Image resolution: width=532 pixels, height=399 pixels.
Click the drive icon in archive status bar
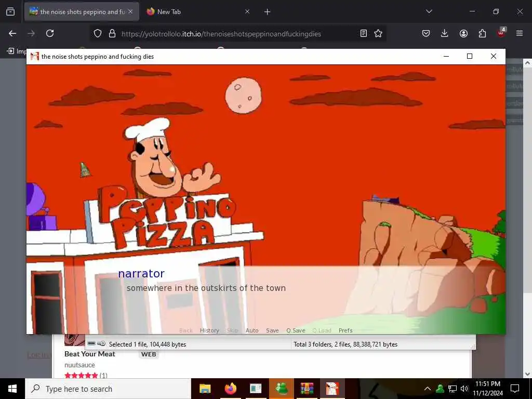click(91, 343)
